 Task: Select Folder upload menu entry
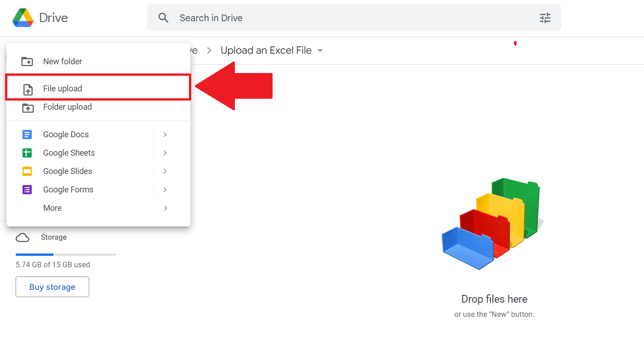pyautogui.click(x=98, y=107)
